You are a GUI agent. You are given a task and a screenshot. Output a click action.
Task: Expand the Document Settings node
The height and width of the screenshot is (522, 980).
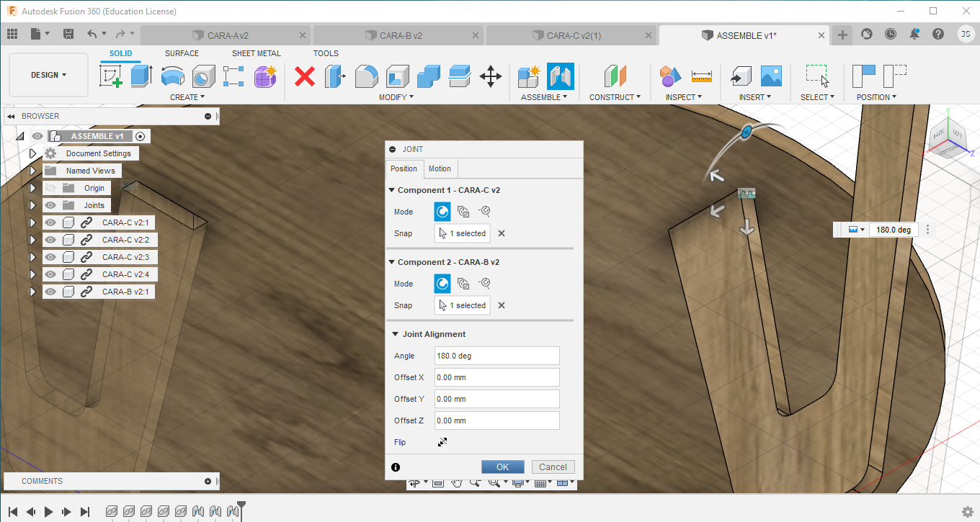pyautogui.click(x=32, y=153)
